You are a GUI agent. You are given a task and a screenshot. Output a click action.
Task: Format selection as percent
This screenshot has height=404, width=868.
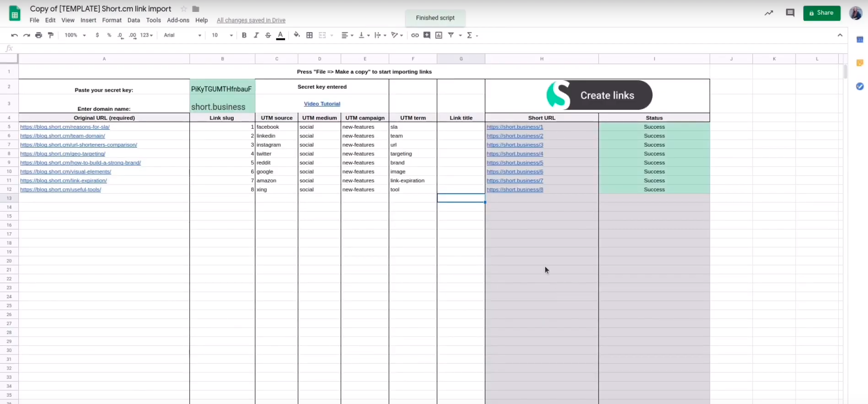pos(109,35)
